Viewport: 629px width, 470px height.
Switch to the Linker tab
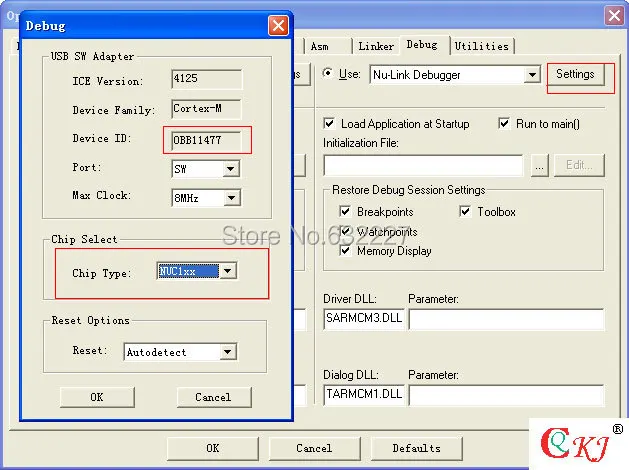point(376,47)
